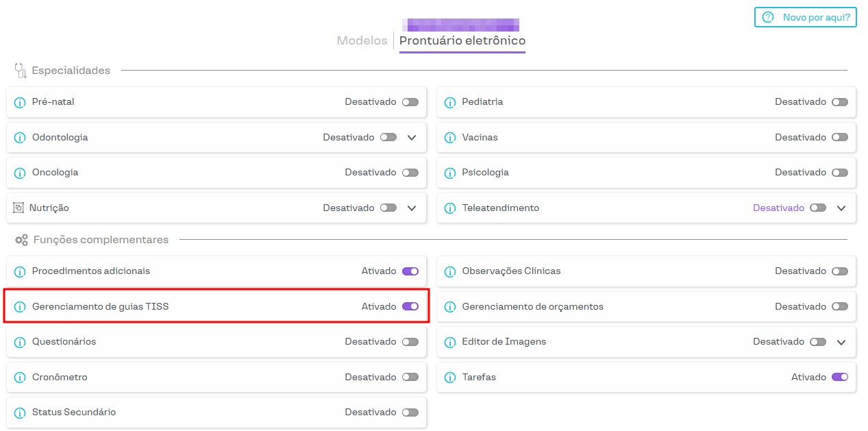Expand the Teleatendimento row chevron
This screenshot has width=868, height=431.
coord(842,208)
